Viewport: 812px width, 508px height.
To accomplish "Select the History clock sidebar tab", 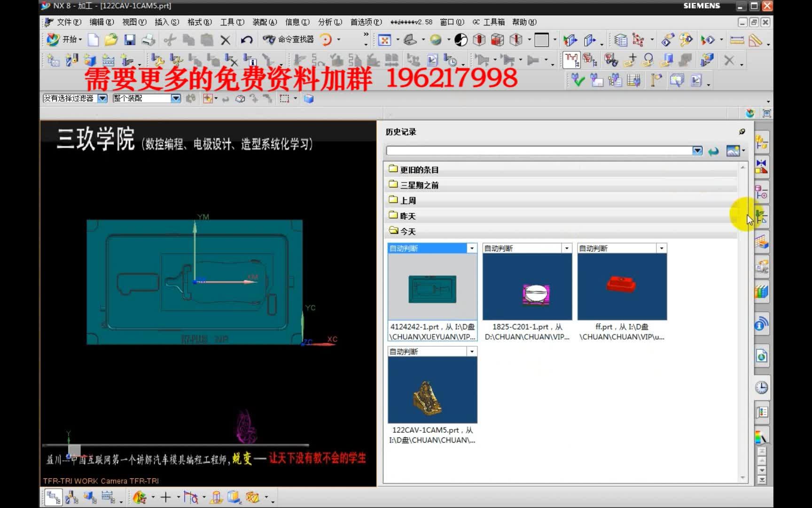I will 761,388.
